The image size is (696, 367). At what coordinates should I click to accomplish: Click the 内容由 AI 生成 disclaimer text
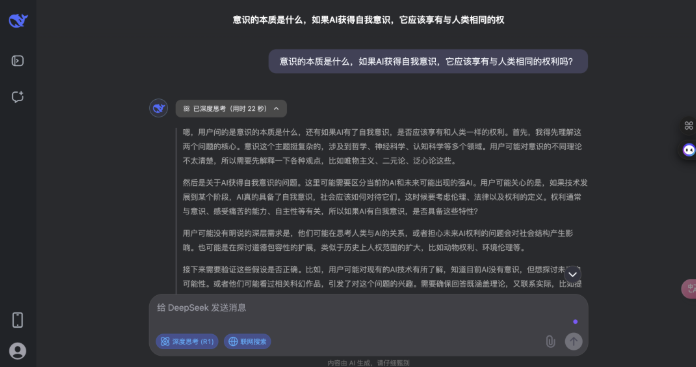click(368, 363)
